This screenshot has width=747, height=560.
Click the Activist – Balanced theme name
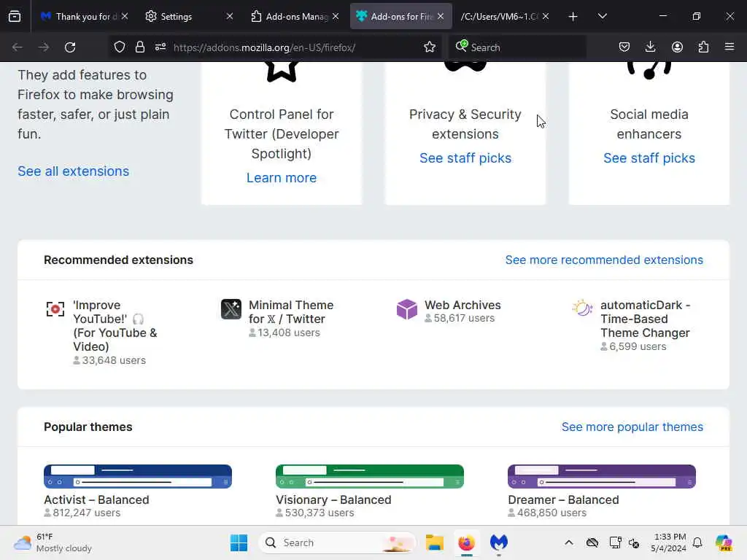tap(96, 499)
